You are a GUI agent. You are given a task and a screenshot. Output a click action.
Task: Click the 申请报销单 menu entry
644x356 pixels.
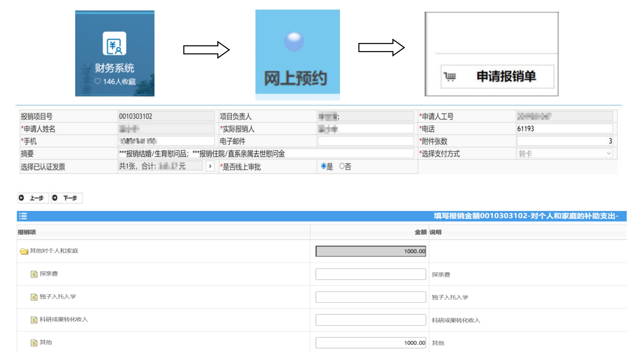point(497,77)
